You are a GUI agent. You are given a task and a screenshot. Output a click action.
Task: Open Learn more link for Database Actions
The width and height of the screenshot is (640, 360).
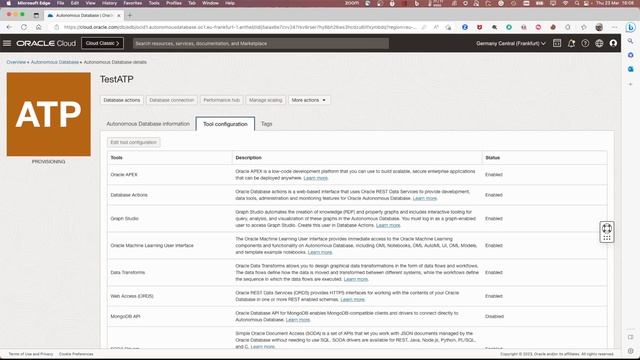(x=424, y=198)
